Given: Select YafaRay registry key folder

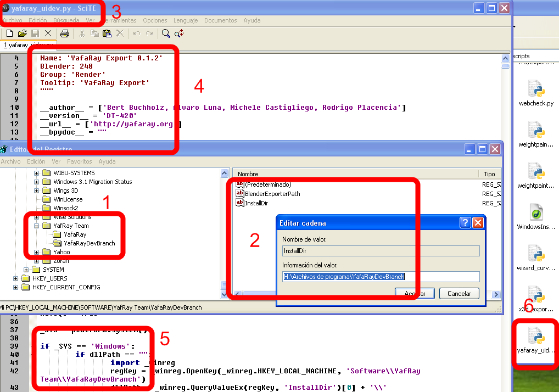Looking at the screenshot, I should click(70, 234).
